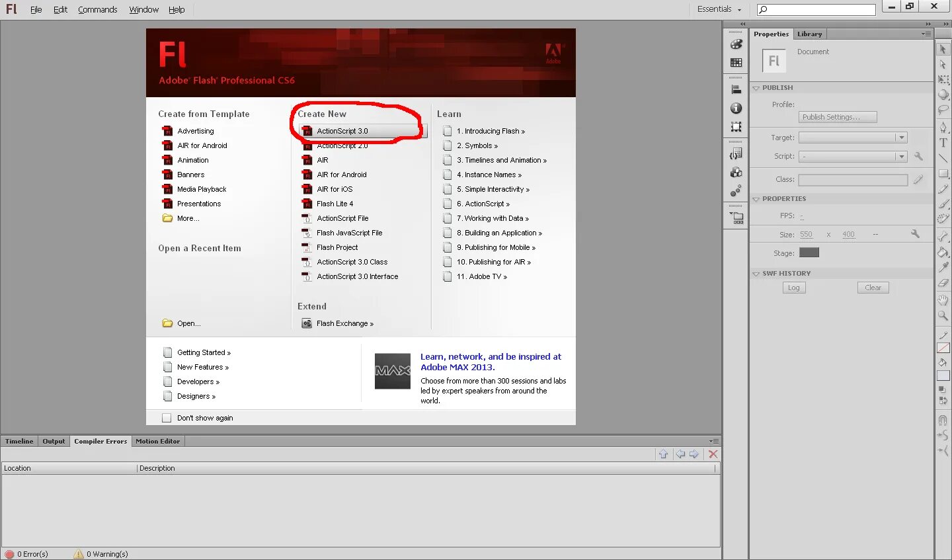Open the Essentials workspace dropdown

719,9
